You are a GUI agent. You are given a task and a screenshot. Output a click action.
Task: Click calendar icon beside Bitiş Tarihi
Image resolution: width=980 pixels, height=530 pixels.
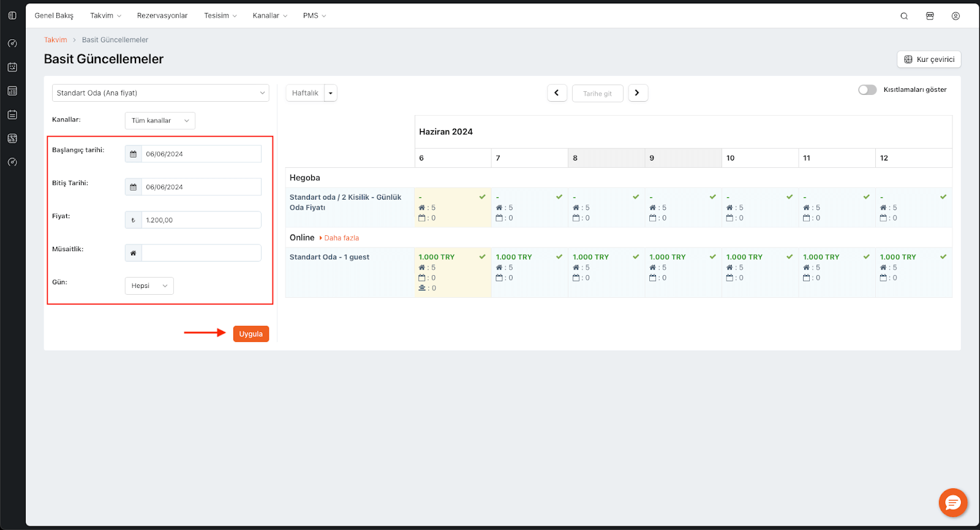pos(134,187)
